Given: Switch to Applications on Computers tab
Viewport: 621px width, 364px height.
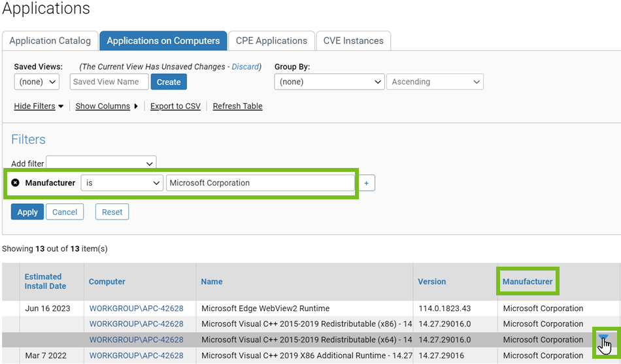Looking at the screenshot, I should pos(163,41).
